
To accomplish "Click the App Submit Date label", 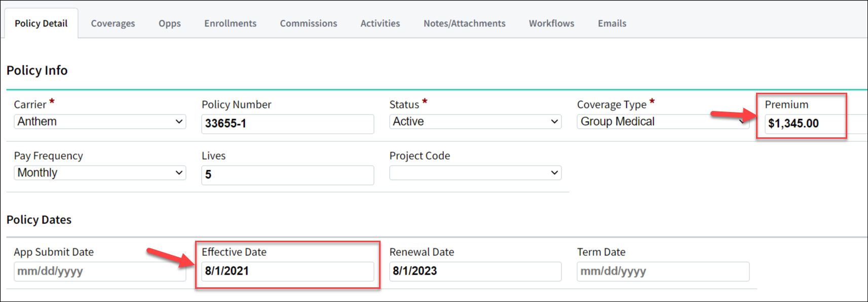I will pyautogui.click(x=54, y=252).
